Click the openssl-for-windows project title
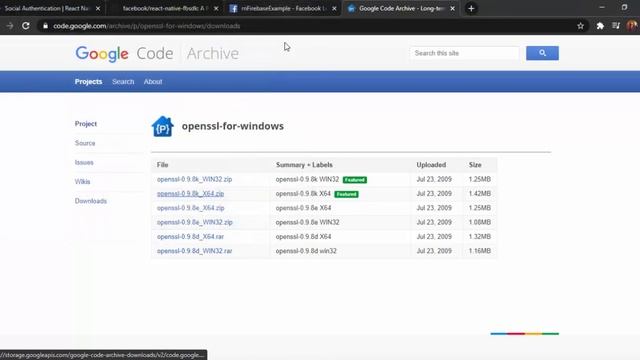 point(233,126)
